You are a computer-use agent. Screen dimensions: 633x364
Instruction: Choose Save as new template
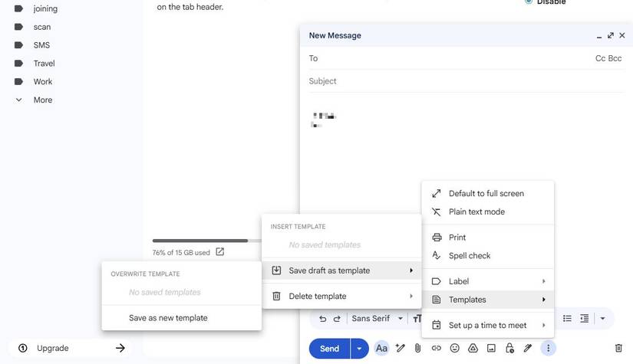pos(168,317)
